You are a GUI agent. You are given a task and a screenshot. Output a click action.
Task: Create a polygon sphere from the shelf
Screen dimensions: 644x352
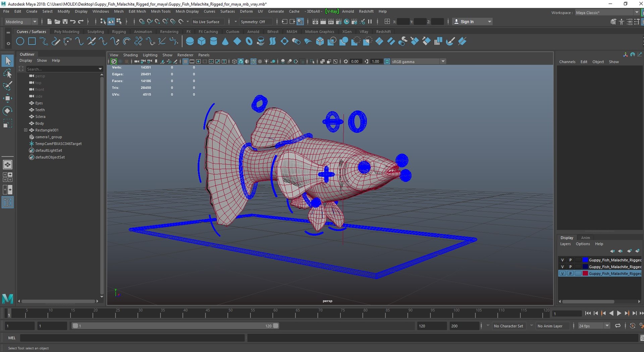click(190, 41)
